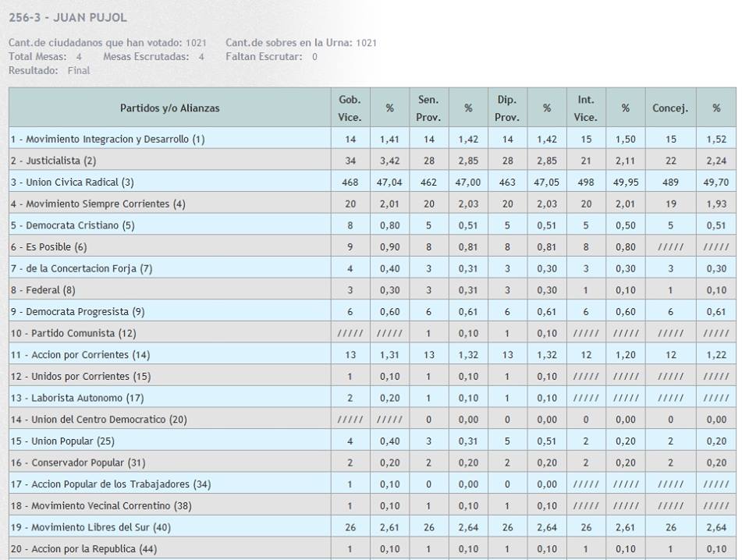This screenshot has width=749, height=560.
Task: Select row "7 - de la Concertacion Forja (7)"
Action: [x=373, y=268]
